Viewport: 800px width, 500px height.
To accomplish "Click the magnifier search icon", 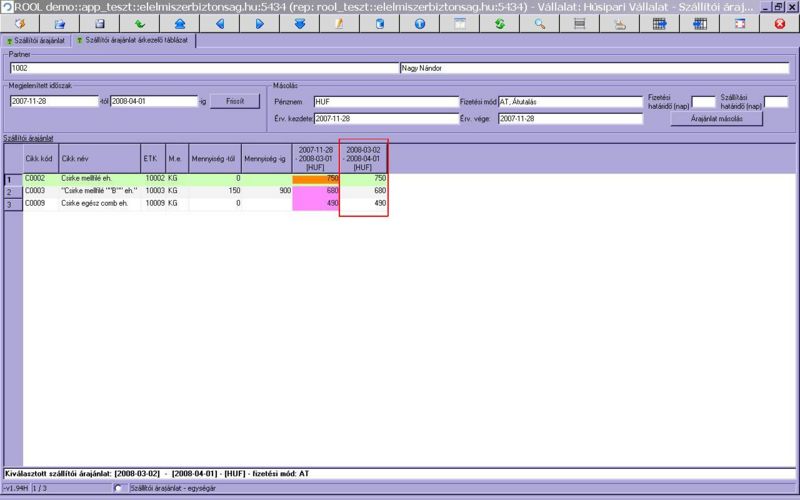I will [539, 23].
